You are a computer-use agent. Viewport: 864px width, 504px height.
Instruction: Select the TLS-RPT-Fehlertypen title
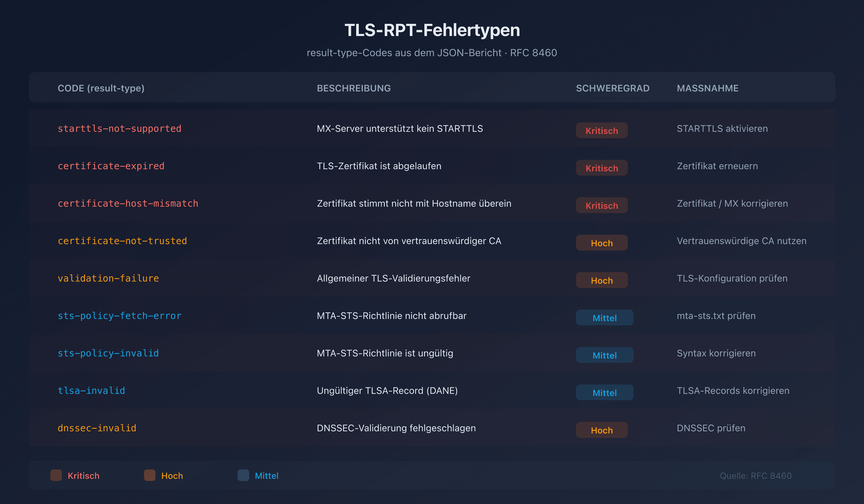point(432,30)
